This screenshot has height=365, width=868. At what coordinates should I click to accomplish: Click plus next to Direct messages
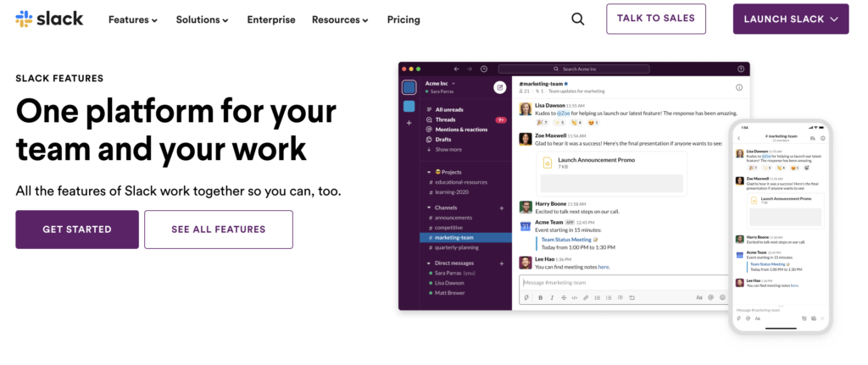pyautogui.click(x=502, y=263)
